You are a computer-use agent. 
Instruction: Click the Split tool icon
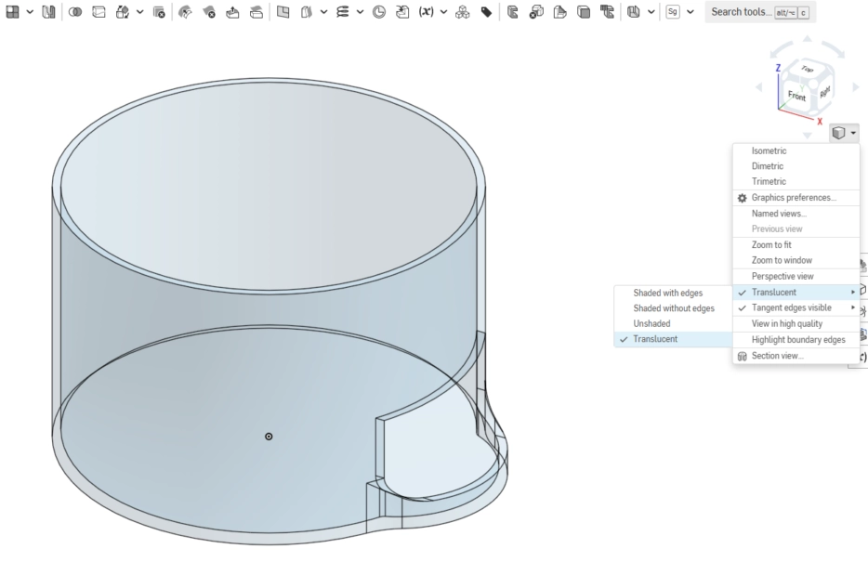pyautogui.click(x=99, y=12)
